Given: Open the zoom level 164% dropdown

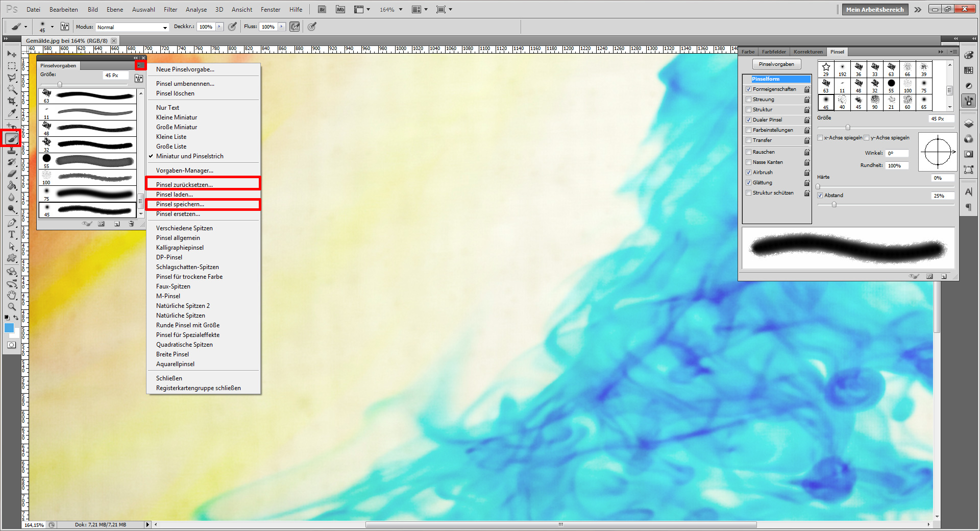Looking at the screenshot, I should coord(401,9).
